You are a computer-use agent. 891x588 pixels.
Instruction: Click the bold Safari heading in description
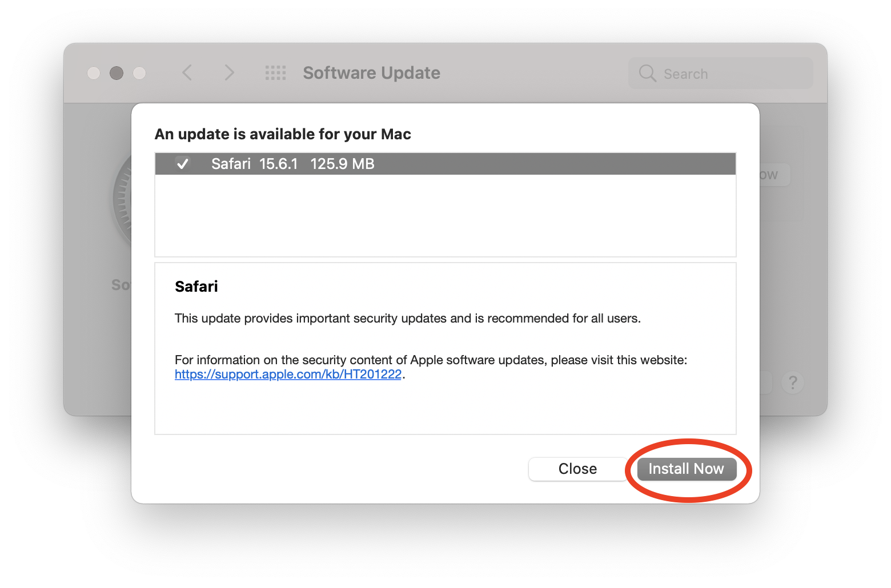pyautogui.click(x=196, y=287)
